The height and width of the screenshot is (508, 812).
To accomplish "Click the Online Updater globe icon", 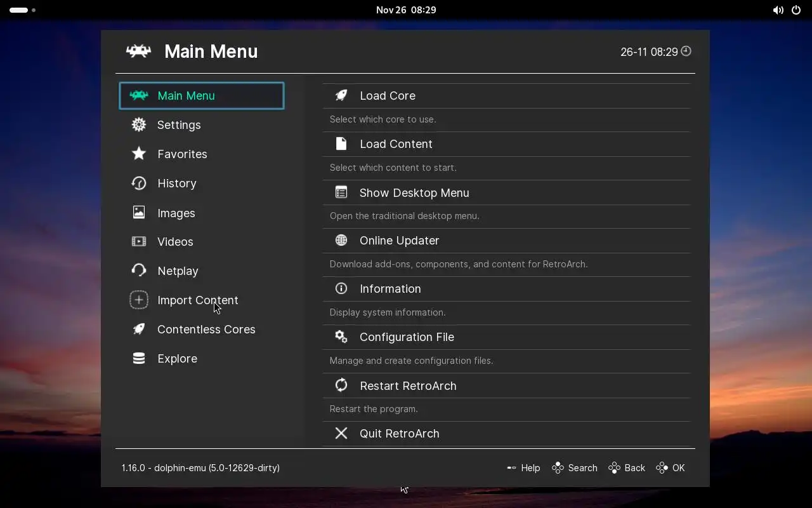I will point(341,240).
